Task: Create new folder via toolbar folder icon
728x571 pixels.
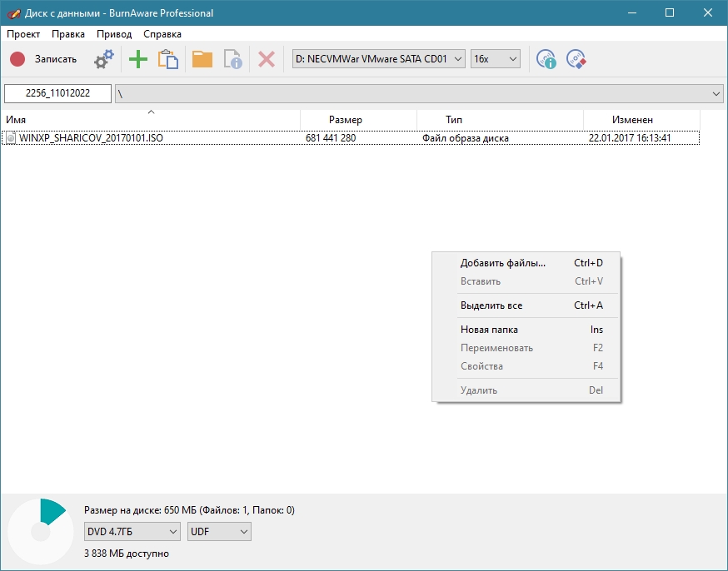Action: [x=202, y=59]
